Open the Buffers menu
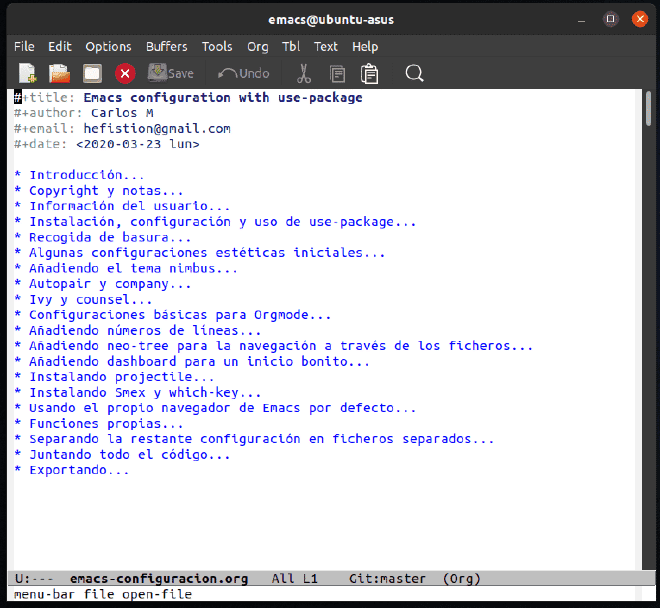Viewport: 660px width, 608px height. (x=167, y=46)
